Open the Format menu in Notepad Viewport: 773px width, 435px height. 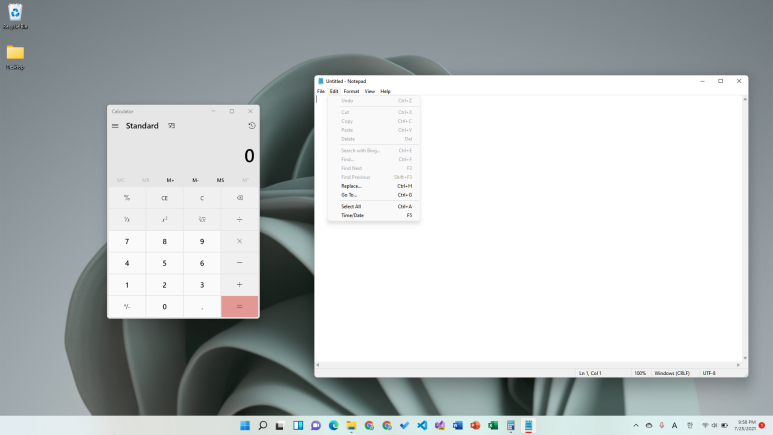(x=351, y=91)
